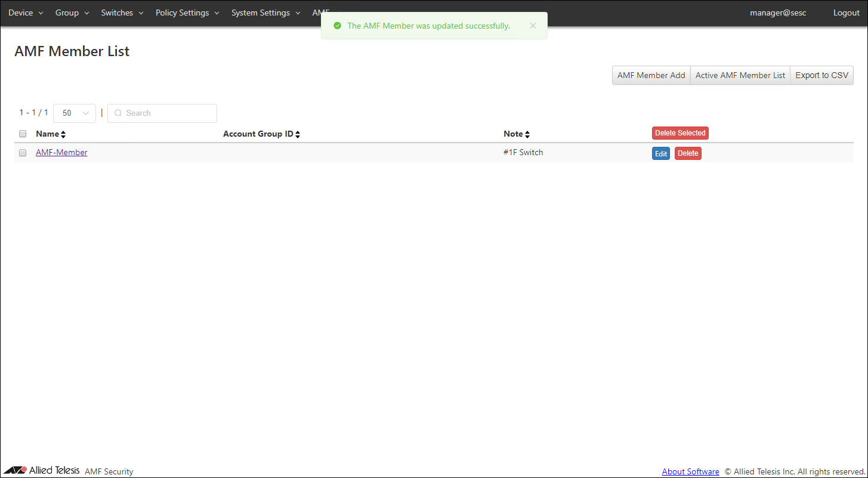Open the AMF-Member link
868x478 pixels.
(61, 152)
